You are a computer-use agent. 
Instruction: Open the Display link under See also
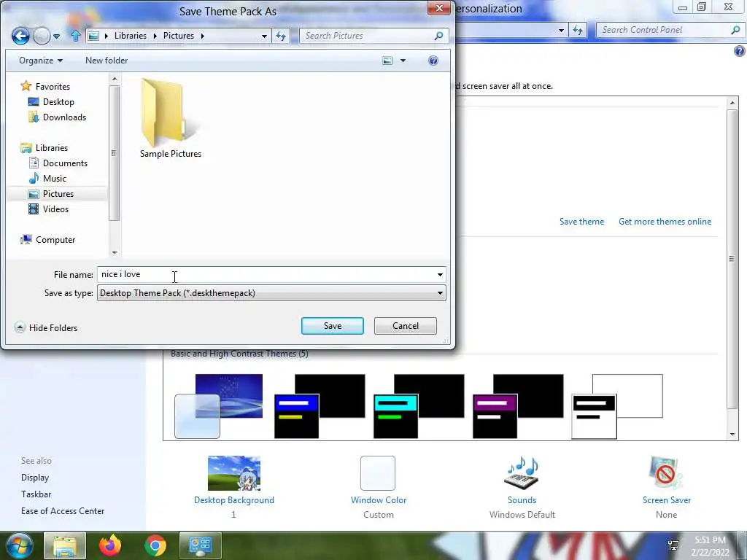tap(35, 477)
